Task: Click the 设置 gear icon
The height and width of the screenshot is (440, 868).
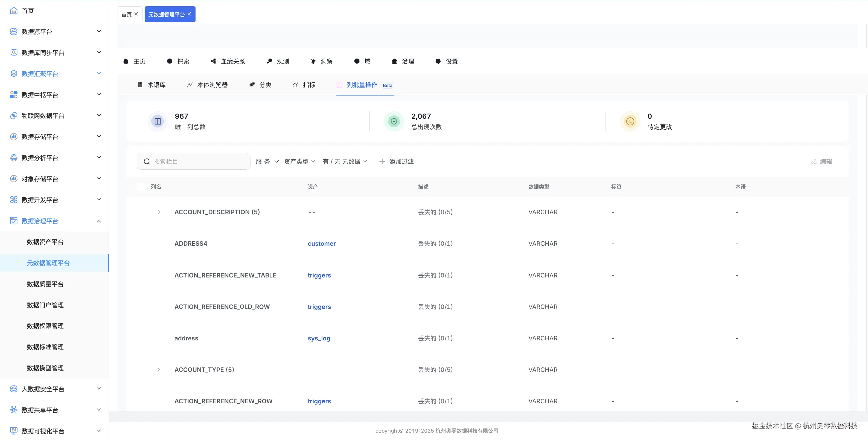Action: 438,61
